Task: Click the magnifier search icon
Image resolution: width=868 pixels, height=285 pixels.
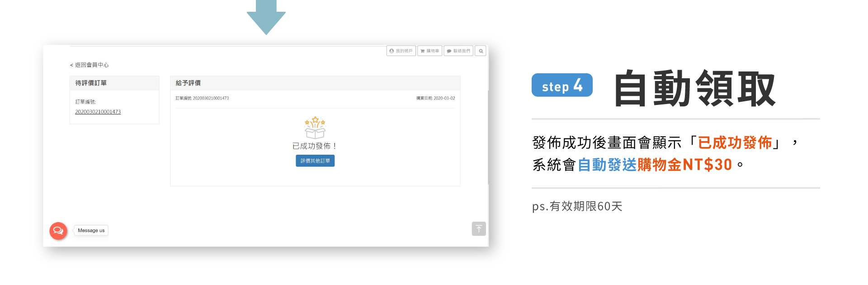Action: [x=481, y=51]
